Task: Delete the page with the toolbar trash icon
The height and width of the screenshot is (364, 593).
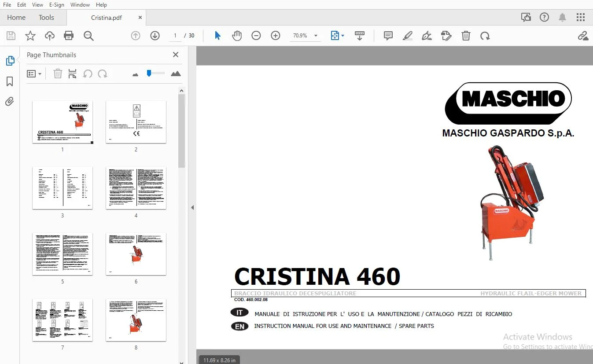Action: tap(466, 36)
